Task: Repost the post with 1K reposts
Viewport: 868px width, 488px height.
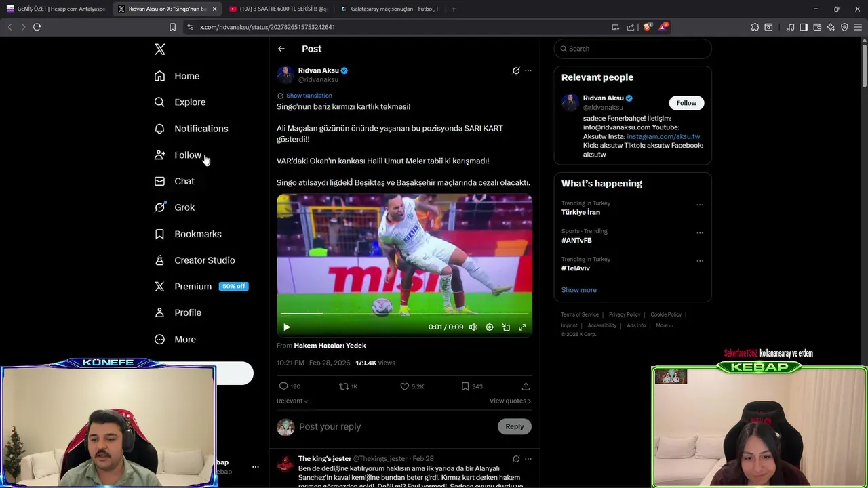Action: tap(349, 386)
